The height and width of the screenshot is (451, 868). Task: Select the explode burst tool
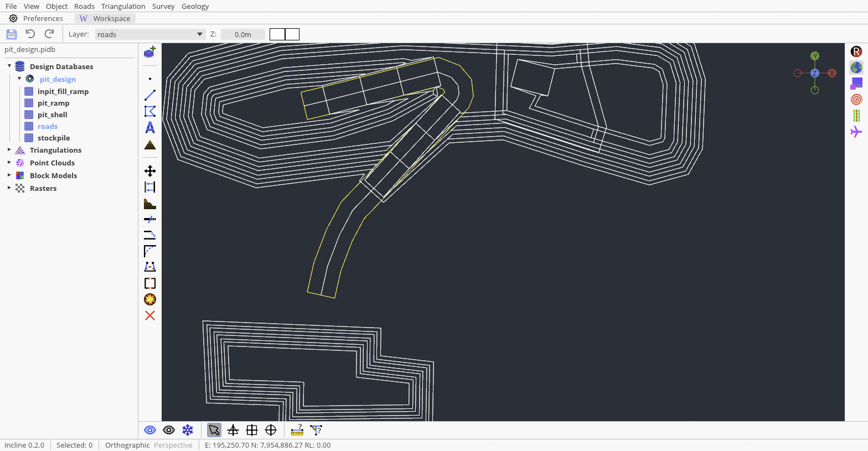pyautogui.click(x=150, y=299)
